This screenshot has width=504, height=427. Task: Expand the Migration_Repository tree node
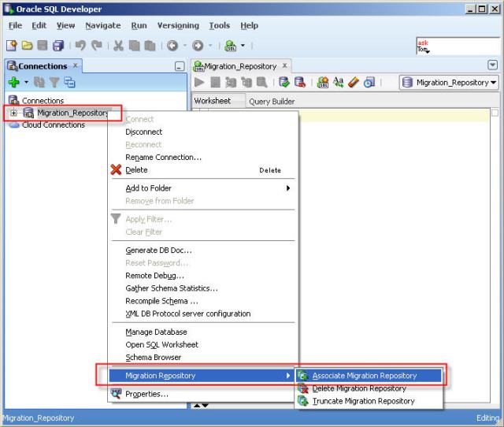tap(13, 113)
